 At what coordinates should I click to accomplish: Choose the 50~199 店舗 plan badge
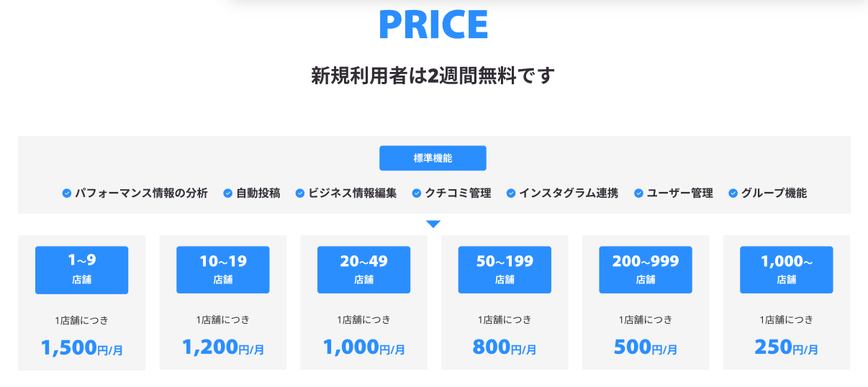tap(505, 270)
